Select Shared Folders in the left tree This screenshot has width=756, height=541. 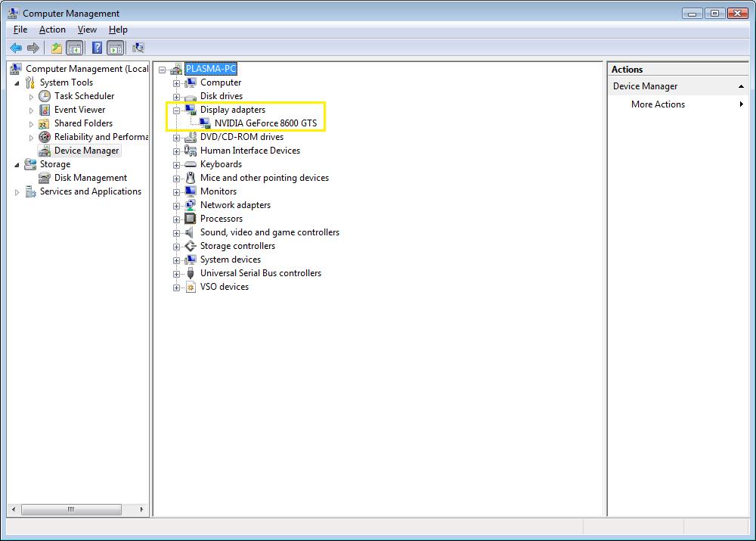point(83,123)
